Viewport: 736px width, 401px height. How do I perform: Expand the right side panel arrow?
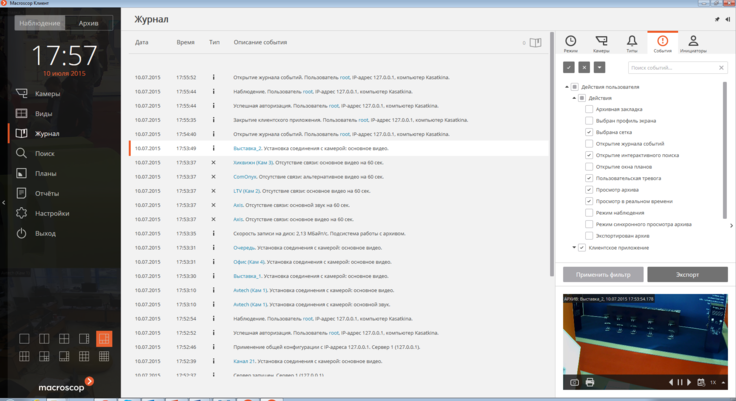click(731, 225)
